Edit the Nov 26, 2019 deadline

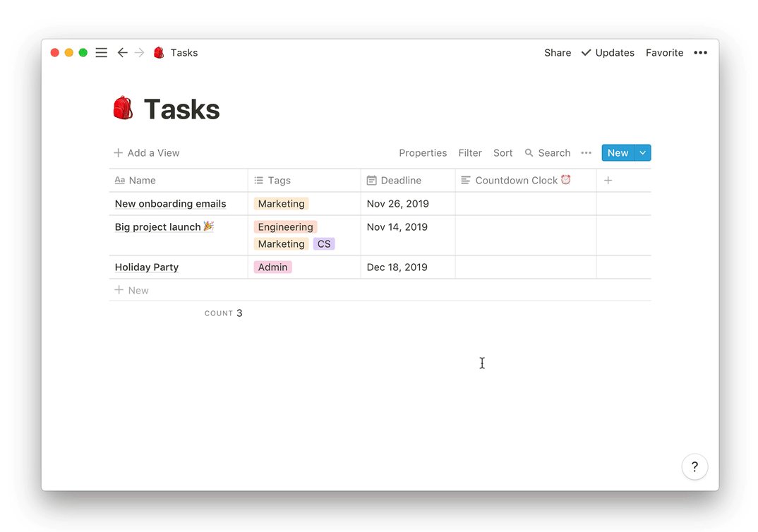pos(398,203)
